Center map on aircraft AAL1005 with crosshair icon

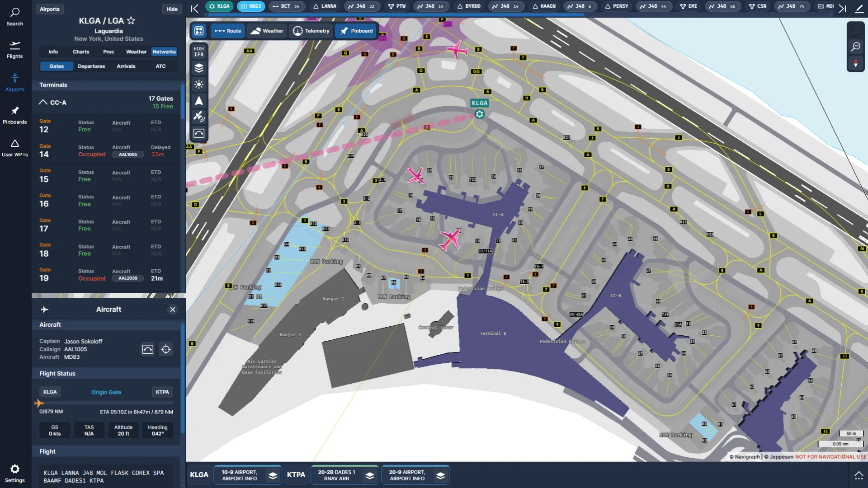click(166, 349)
